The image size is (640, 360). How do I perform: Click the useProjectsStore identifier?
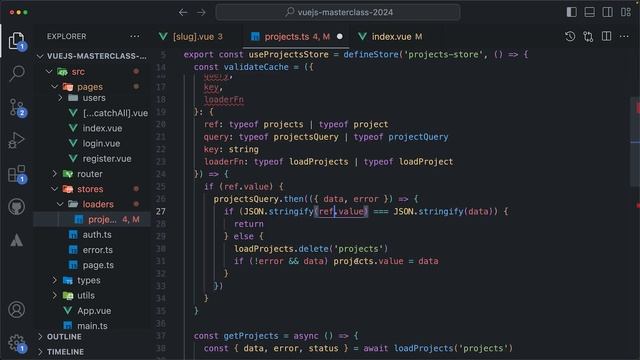(x=289, y=54)
